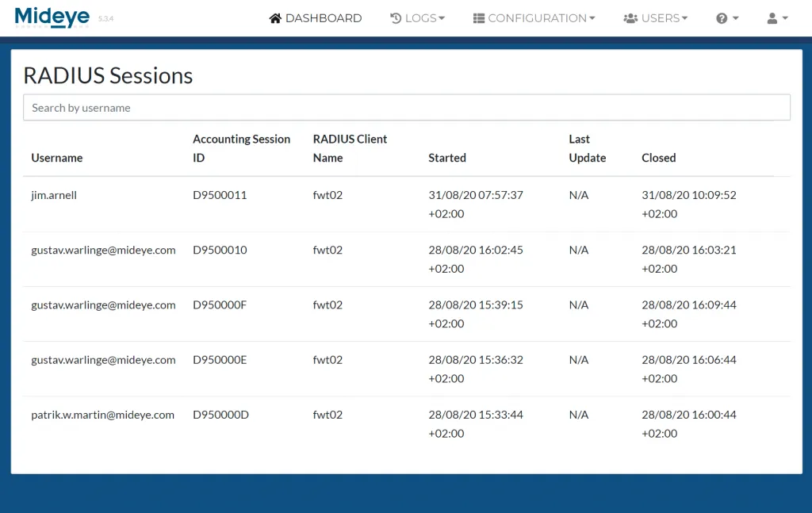
Task: Sort by the Username column header
Action: tap(56, 157)
